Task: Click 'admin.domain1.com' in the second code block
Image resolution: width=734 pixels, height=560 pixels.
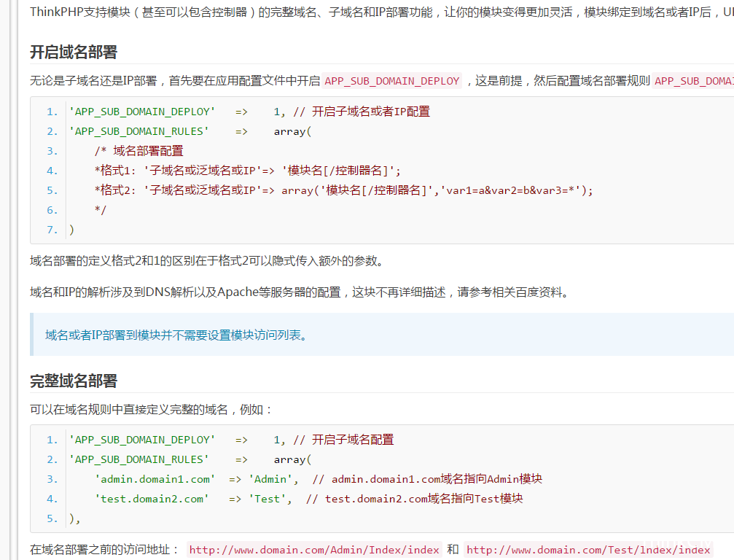Action: [155, 479]
